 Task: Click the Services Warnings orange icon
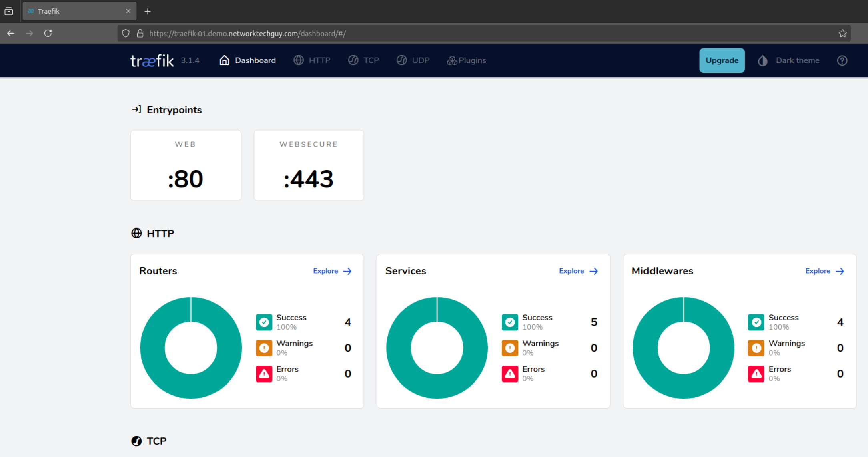pos(510,348)
